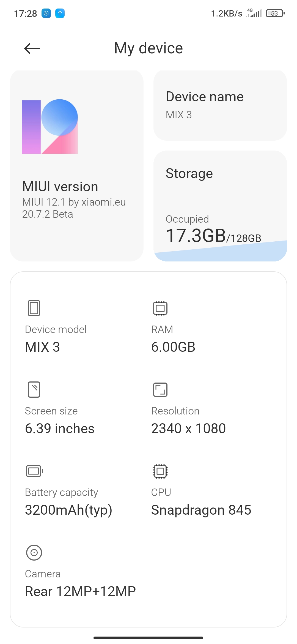Viewport: 297px width, 644px height.
Task: Tap the 2340 x 1080 resolution text
Action: click(x=188, y=429)
